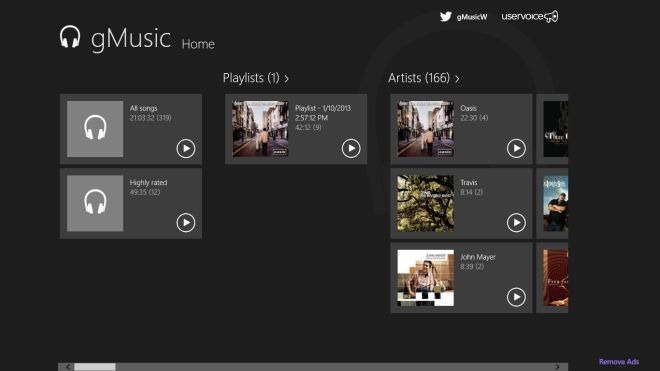Open the Oasis album cover thumbnail
This screenshot has height=371, width=660.
[426, 129]
